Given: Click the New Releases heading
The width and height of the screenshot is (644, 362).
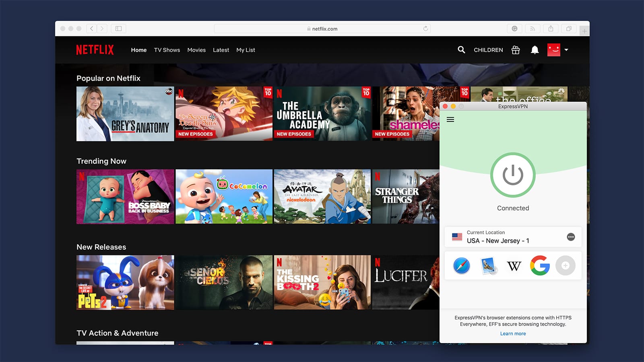Looking at the screenshot, I should point(101,247).
